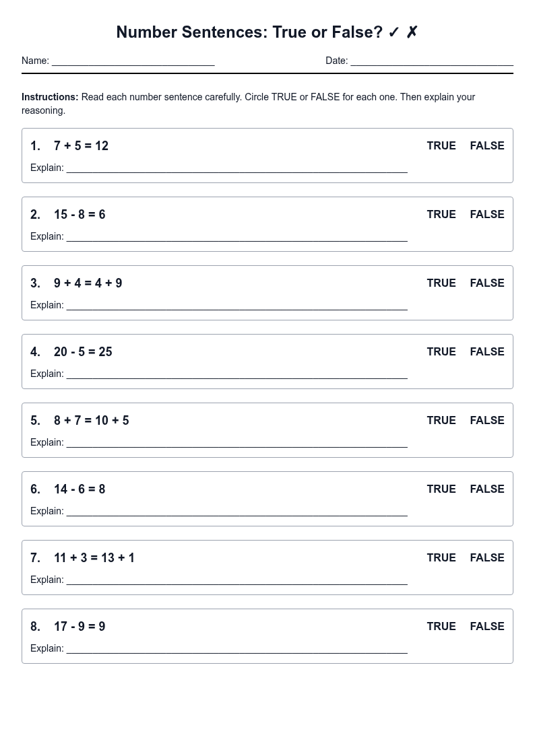Click the Explain line for question 6

coord(237,511)
